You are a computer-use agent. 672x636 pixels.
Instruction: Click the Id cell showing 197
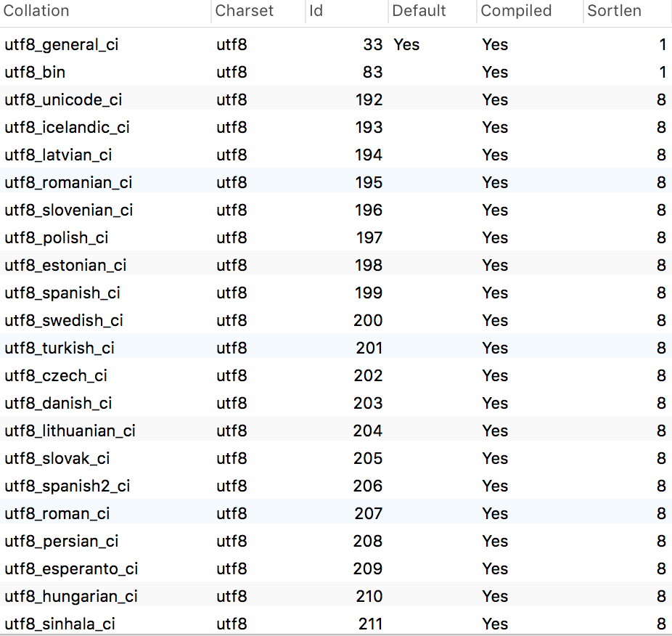pos(369,237)
